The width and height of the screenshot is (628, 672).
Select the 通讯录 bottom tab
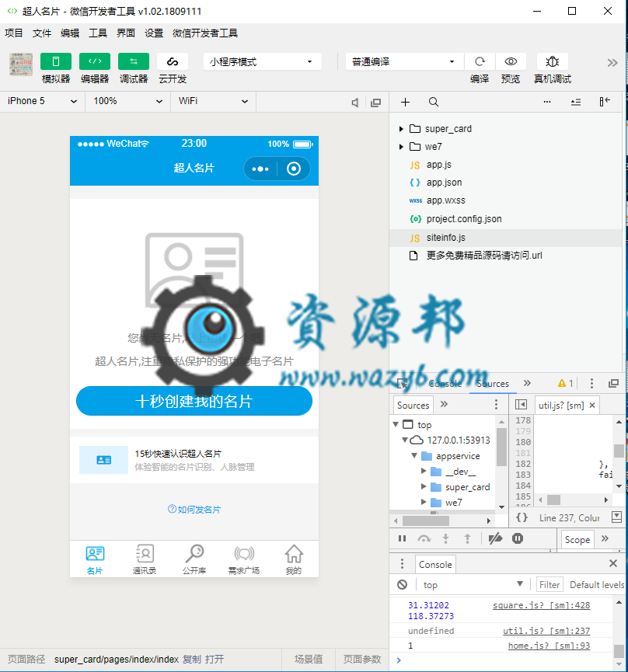145,559
